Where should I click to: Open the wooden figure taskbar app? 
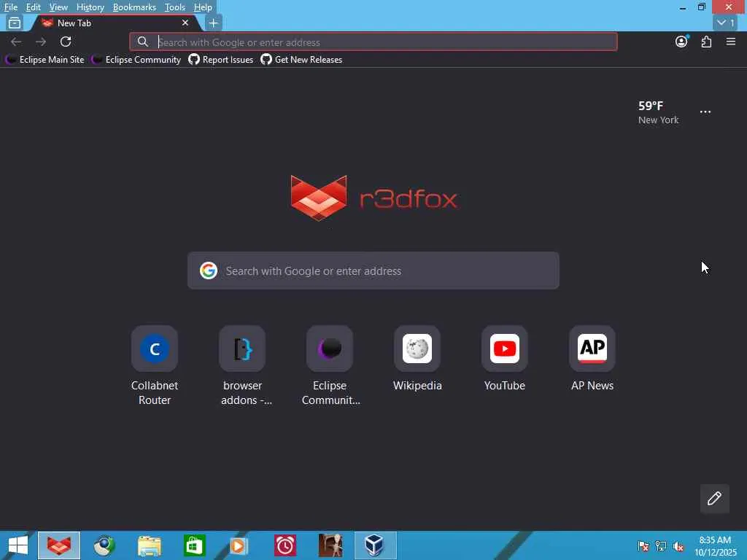click(330, 545)
